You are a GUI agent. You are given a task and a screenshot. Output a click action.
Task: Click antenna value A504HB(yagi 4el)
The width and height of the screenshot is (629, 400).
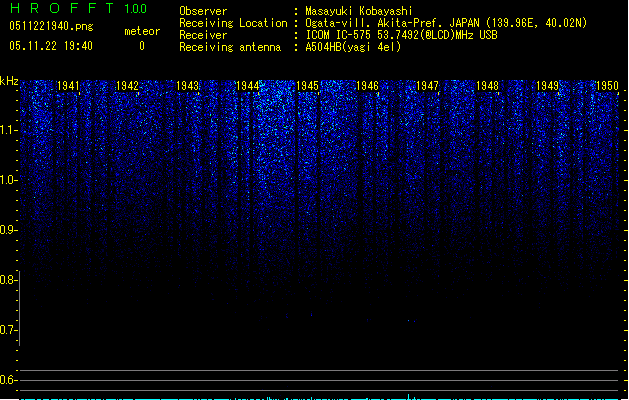(353, 47)
